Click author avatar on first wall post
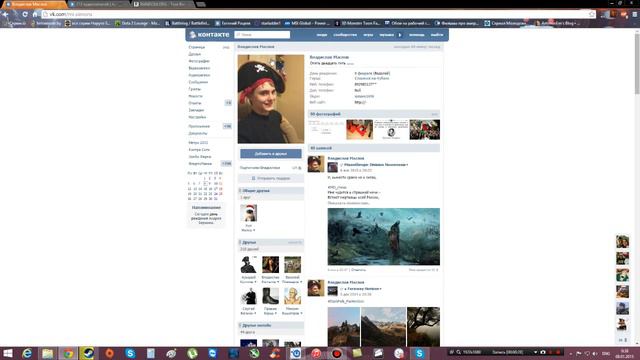Screen dimensions: 640x360 [316, 164]
